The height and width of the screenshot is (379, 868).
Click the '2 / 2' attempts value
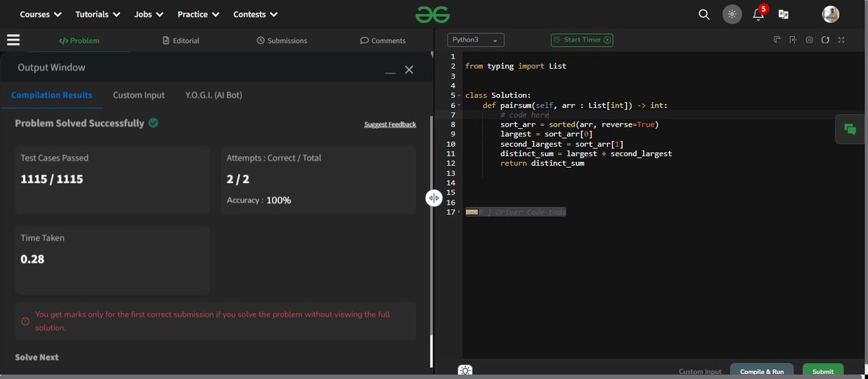(x=239, y=179)
